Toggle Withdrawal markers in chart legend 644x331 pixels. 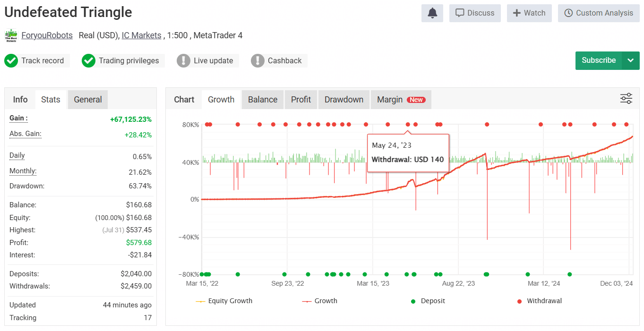(x=539, y=301)
